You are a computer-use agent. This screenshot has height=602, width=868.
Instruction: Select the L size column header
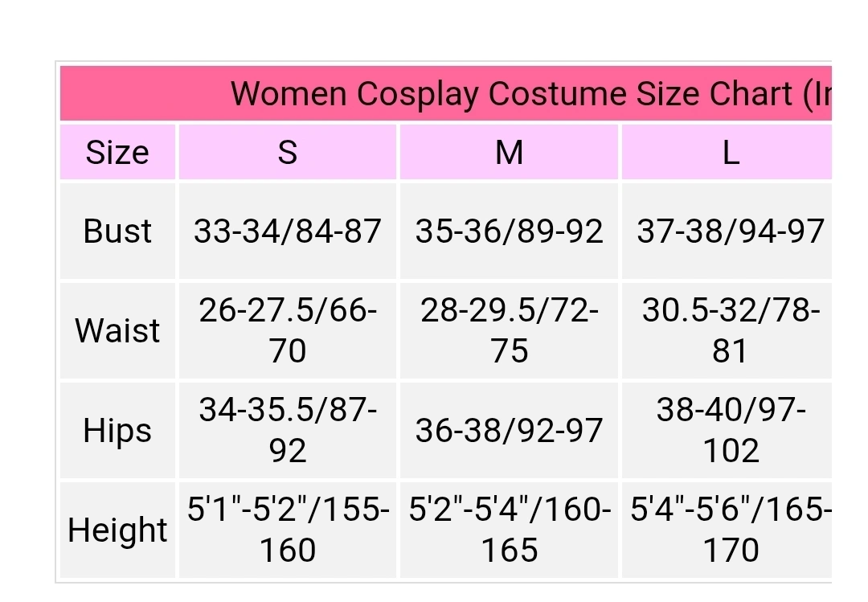coord(727,152)
